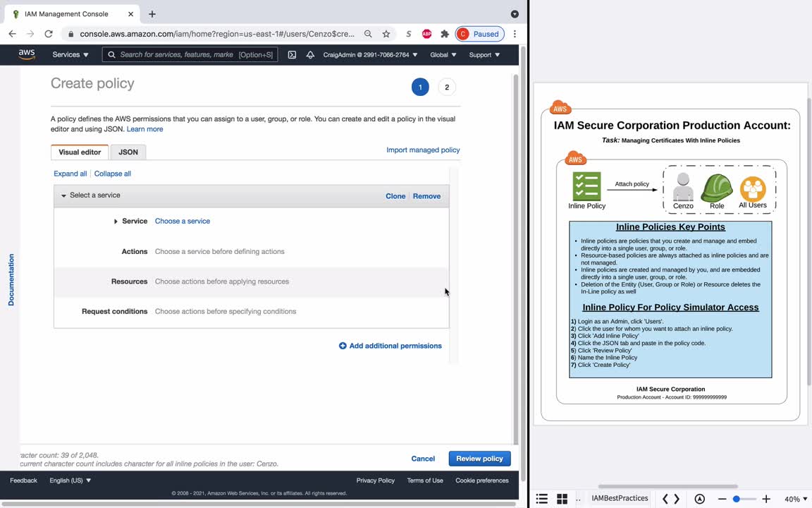Open a new browser tab with plus
812x508 pixels.
tap(152, 14)
